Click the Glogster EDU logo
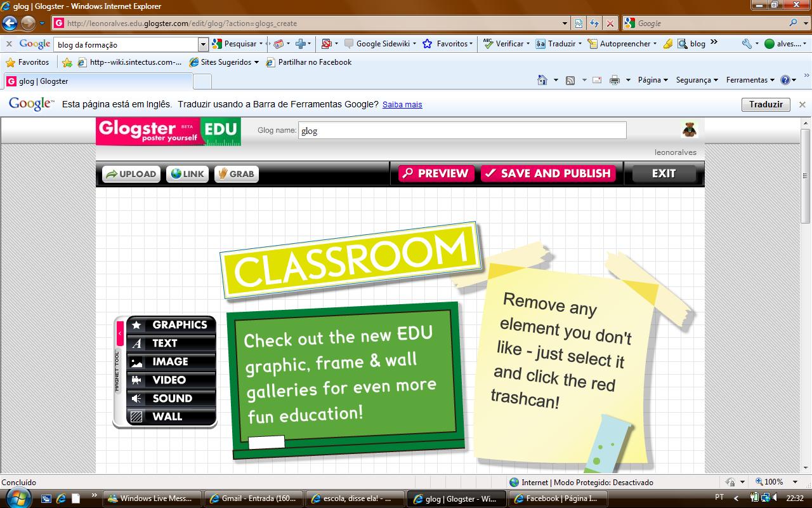The height and width of the screenshot is (508, 812). (169, 131)
